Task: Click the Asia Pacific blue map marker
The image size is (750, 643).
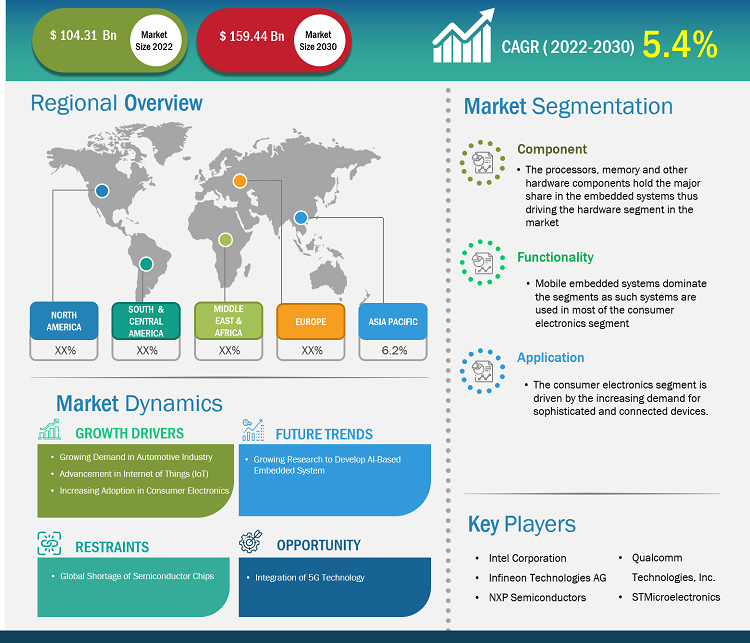Action: tap(300, 218)
